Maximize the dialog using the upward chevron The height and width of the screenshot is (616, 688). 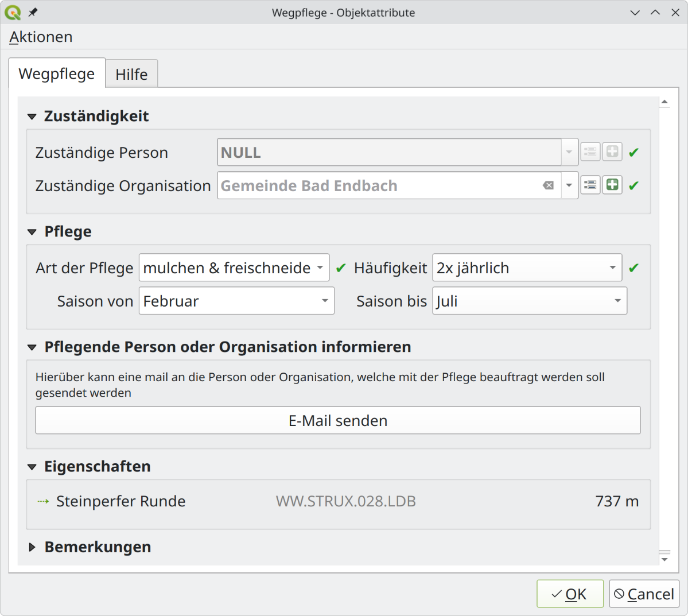coord(655,12)
